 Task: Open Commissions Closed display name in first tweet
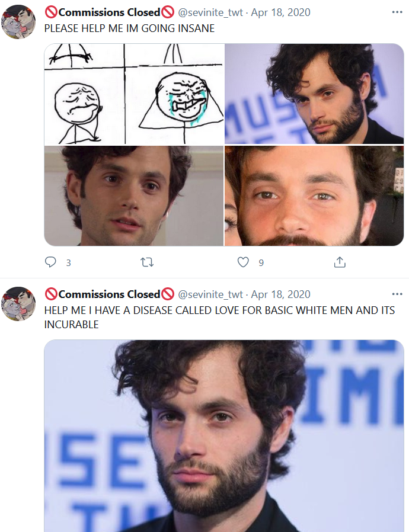coord(109,12)
